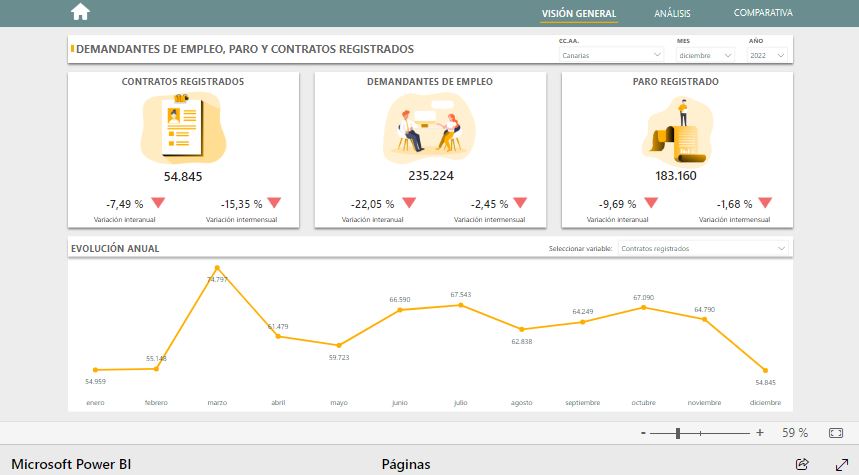859x475 pixels.
Task: Share the report using share icon
Action: 802,464
